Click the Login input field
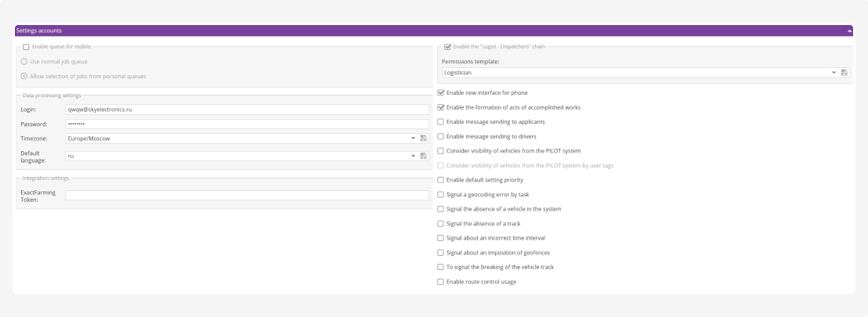The image size is (868, 317). [x=247, y=110]
